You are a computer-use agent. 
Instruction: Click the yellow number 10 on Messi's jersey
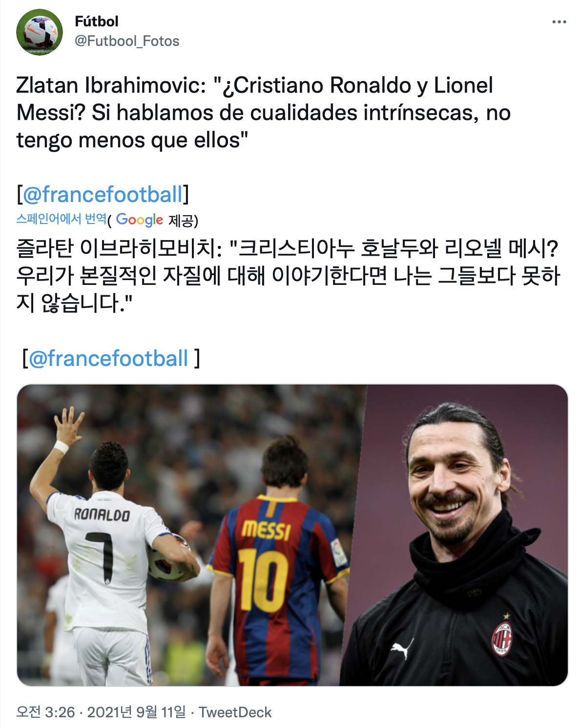tap(263, 580)
